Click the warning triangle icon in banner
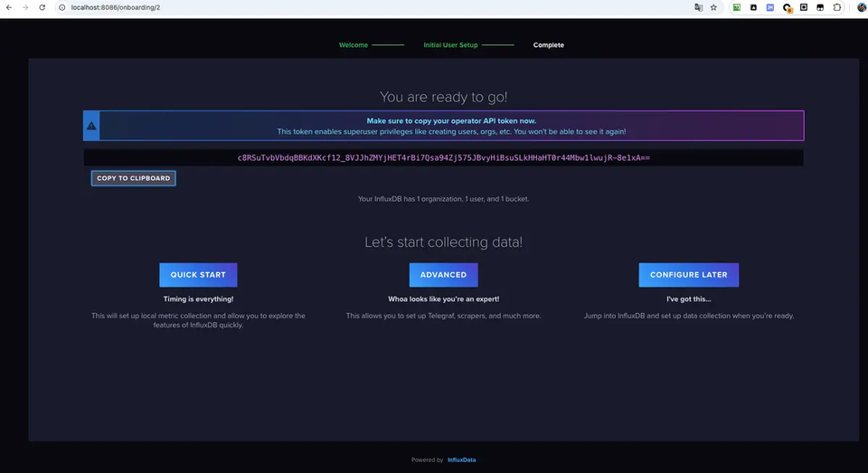Screen dimensions: 868x473 click(x=91, y=126)
